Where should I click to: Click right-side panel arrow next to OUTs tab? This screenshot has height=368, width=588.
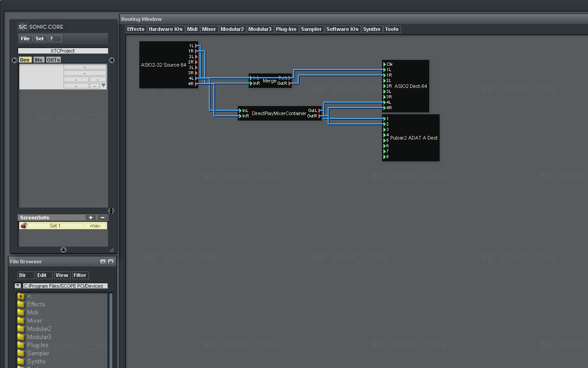pyautogui.click(x=112, y=60)
